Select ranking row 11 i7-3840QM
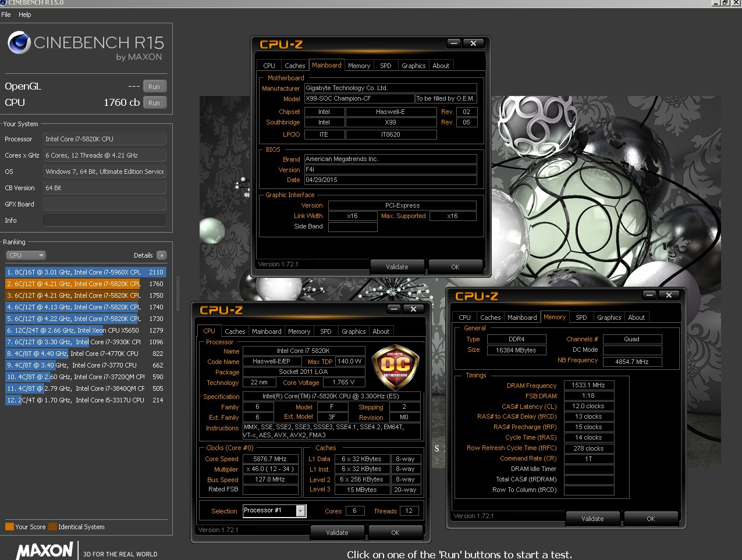The image size is (742, 560). click(86, 388)
